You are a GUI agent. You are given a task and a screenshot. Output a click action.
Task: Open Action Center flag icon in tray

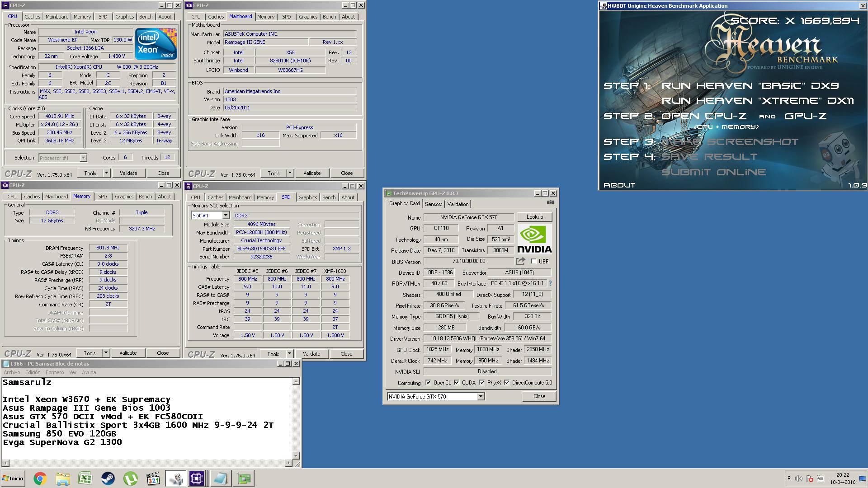[x=810, y=479]
